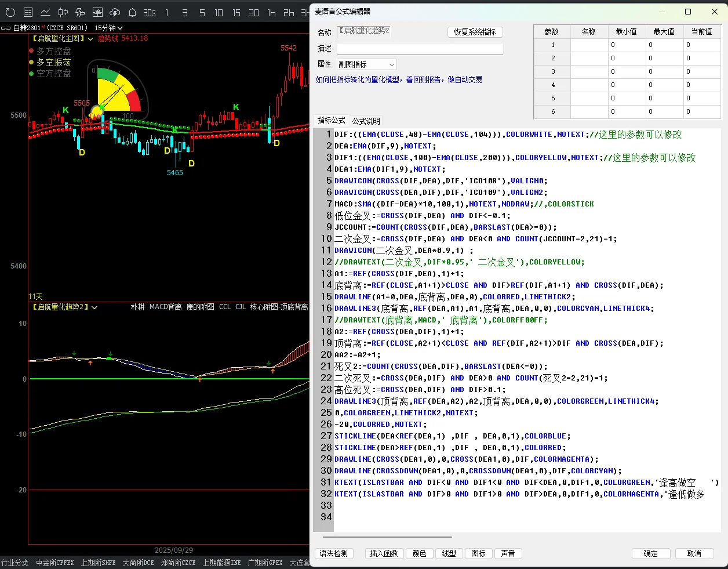Click the 图标 button
Screen dimensions: 728x569
tap(478, 553)
